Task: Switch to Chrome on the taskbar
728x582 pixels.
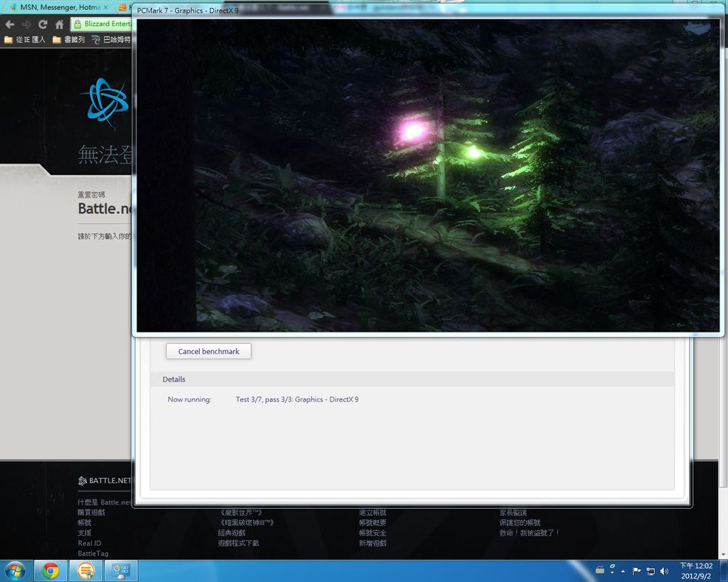Action: (x=50, y=571)
